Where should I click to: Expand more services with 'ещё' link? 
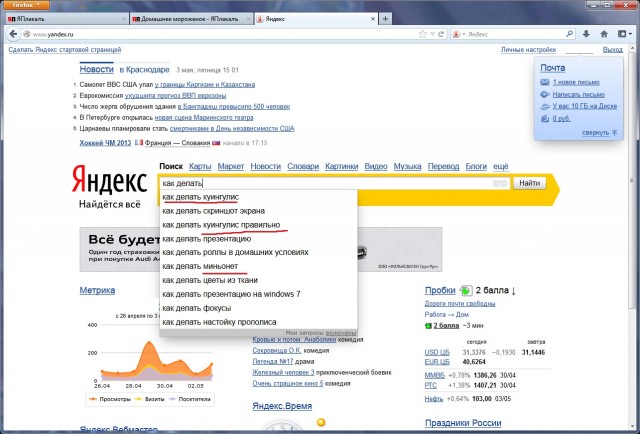(x=500, y=166)
